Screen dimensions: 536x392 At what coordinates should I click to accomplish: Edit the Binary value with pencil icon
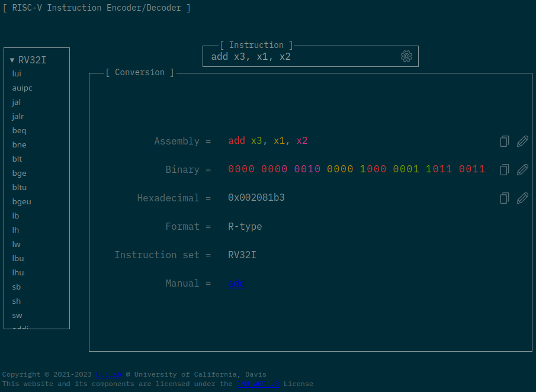coord(522,169)
